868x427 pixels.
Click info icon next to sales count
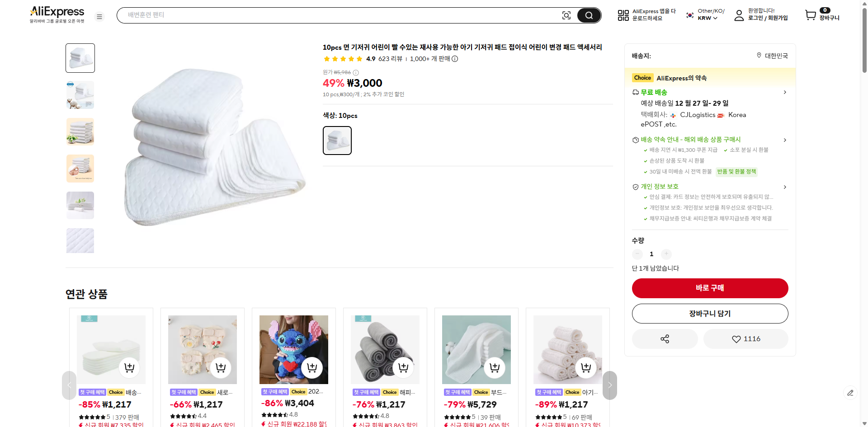pos(455,59)
